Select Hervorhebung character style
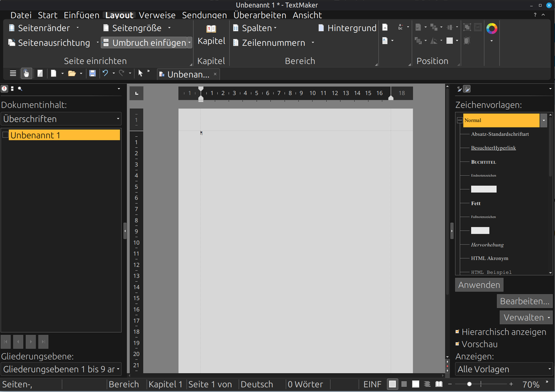The image size is (555, 392). coord(487,245)
